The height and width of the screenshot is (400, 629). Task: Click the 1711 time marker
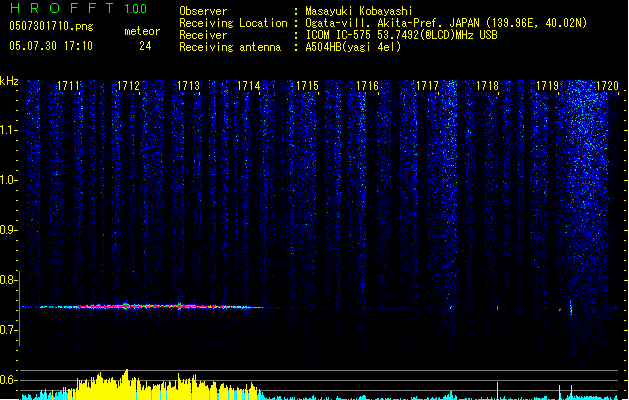click(68, 87)
